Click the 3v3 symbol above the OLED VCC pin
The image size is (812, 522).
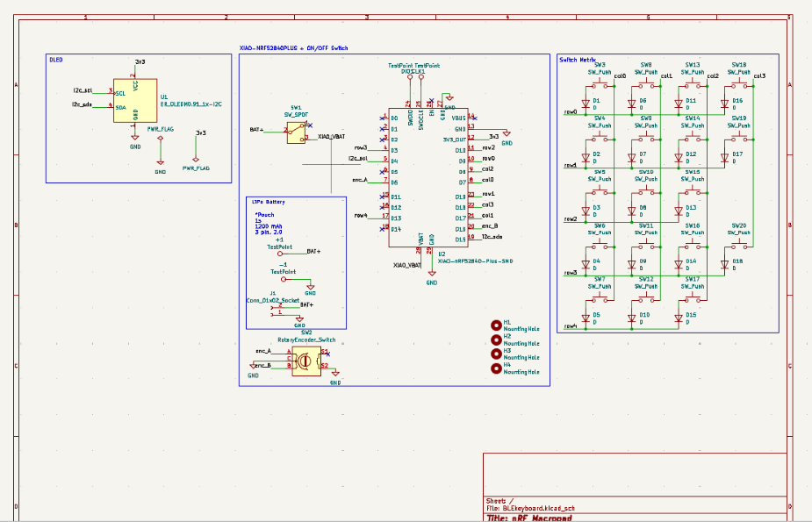point(140,62)
